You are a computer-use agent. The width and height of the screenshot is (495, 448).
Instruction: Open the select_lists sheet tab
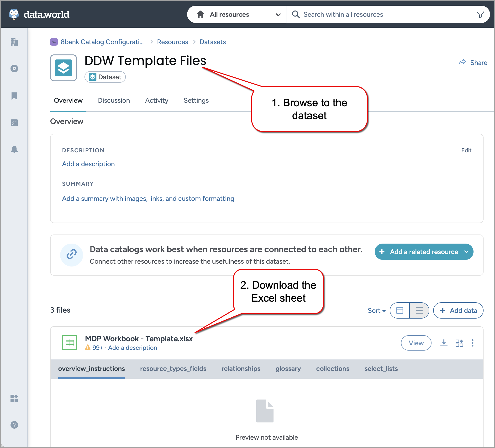coord(381,369)
